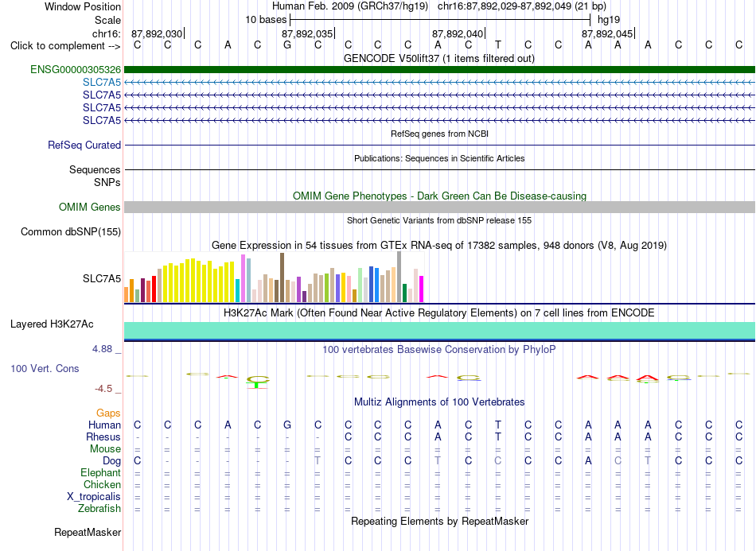Screen dimensions: 756x551
Task: Click the Publications Sequences in Scientific Articles title
Action: (x=439, y=158)
